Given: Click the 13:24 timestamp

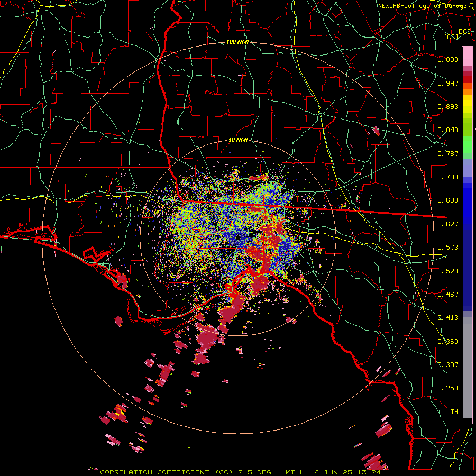Looking at the screenshot, I should [369, 472].
